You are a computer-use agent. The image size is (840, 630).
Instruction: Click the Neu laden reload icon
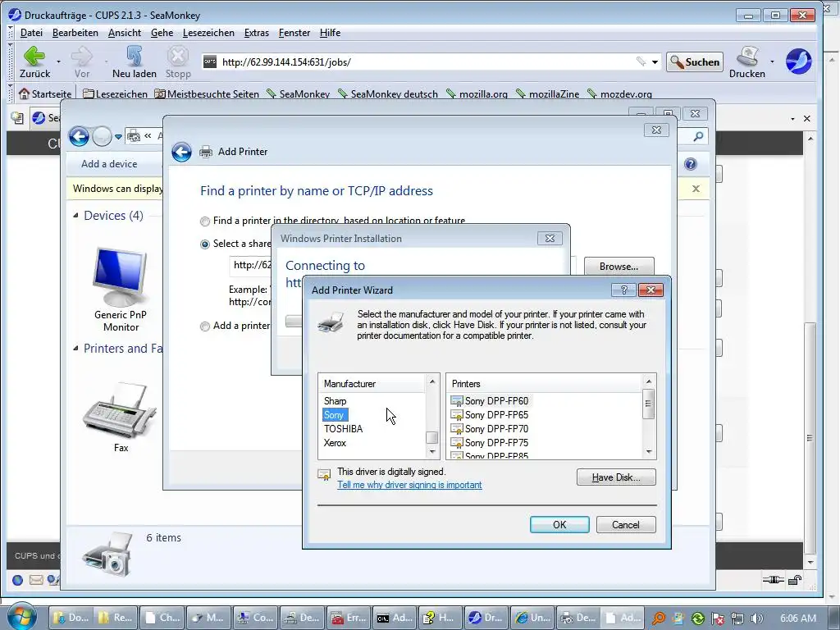135,57
